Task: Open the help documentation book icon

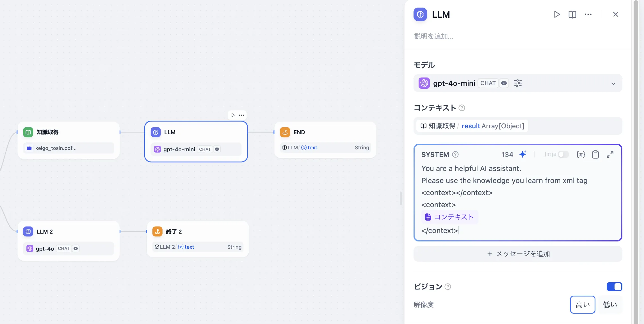Action: [x=572, y=14]
